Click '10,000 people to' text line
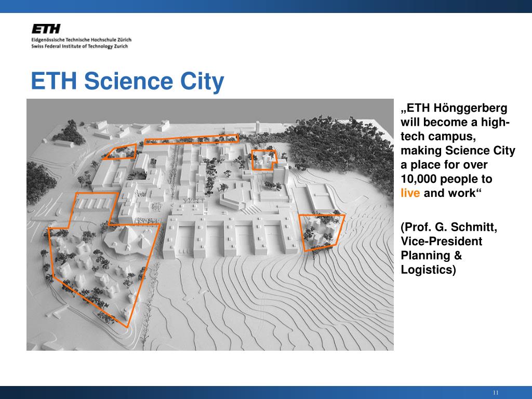 pyautogui.click(x=446, y=179)
